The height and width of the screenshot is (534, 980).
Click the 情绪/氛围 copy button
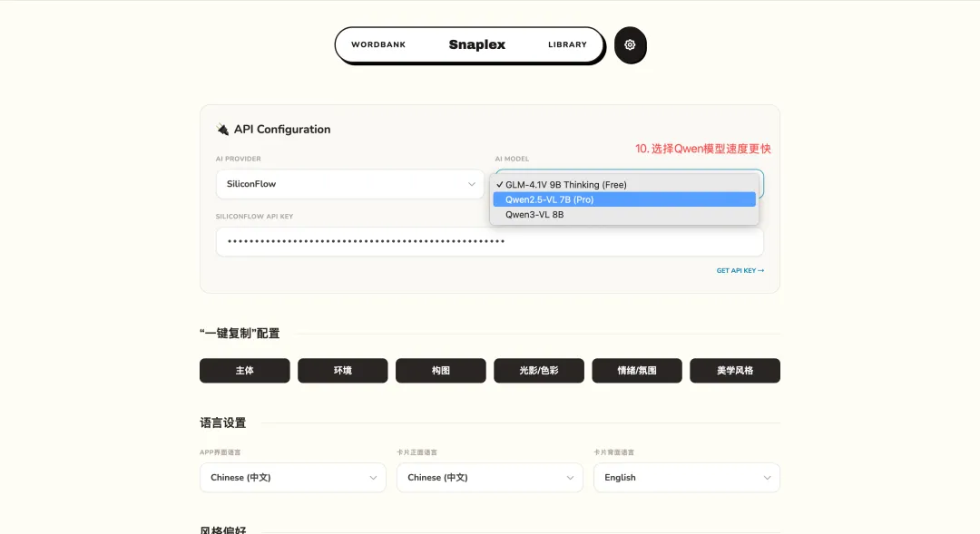pos(637,371)
